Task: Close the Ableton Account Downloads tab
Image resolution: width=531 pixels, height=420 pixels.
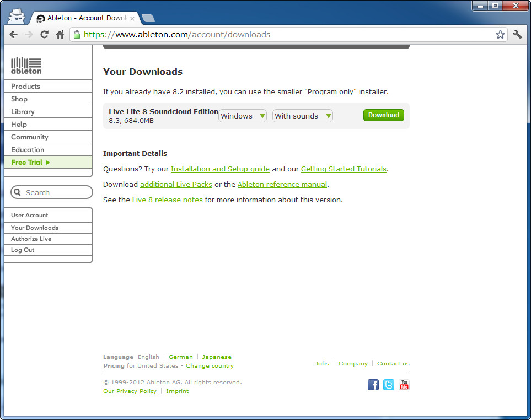Action: [x=132, y=19]
